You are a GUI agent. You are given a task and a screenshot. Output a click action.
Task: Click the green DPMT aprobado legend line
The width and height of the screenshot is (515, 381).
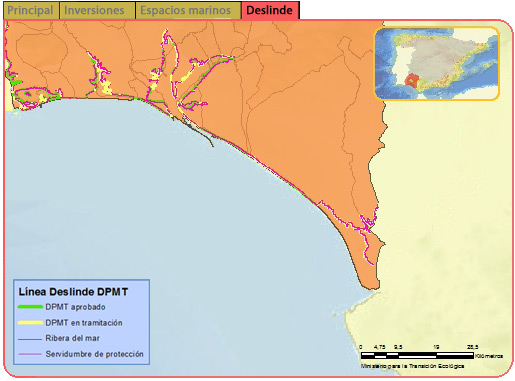pos(30,307)
